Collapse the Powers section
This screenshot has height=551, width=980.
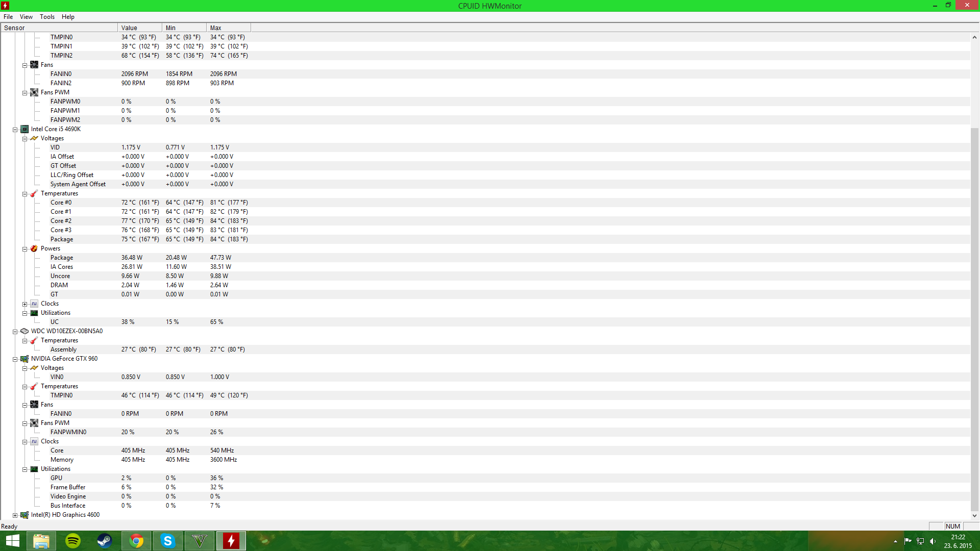point(24,249)
